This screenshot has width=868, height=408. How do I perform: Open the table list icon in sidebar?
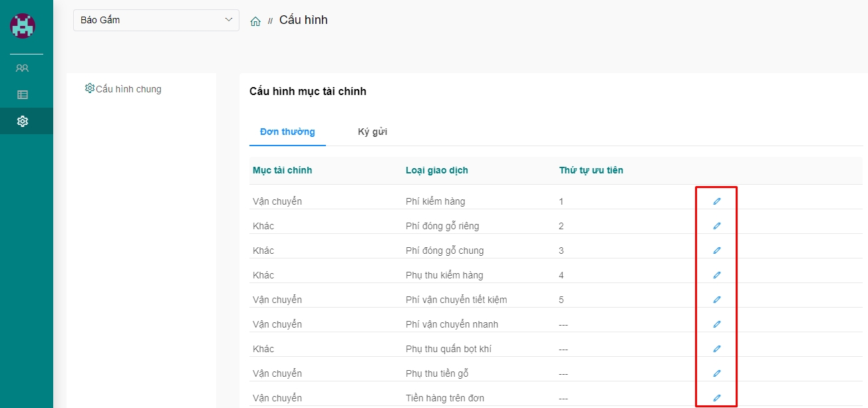tap(23, 94)
